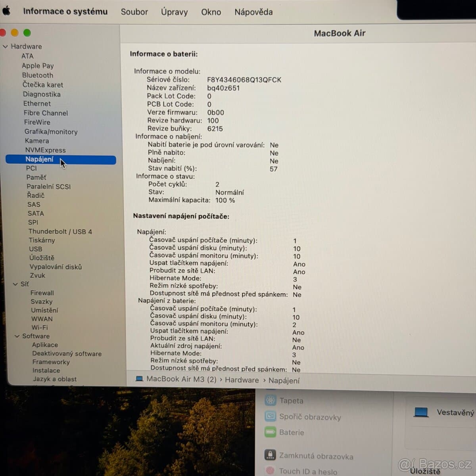
Task: Click the Vestavěný display icon in System Settings
Action: point(421,412)
